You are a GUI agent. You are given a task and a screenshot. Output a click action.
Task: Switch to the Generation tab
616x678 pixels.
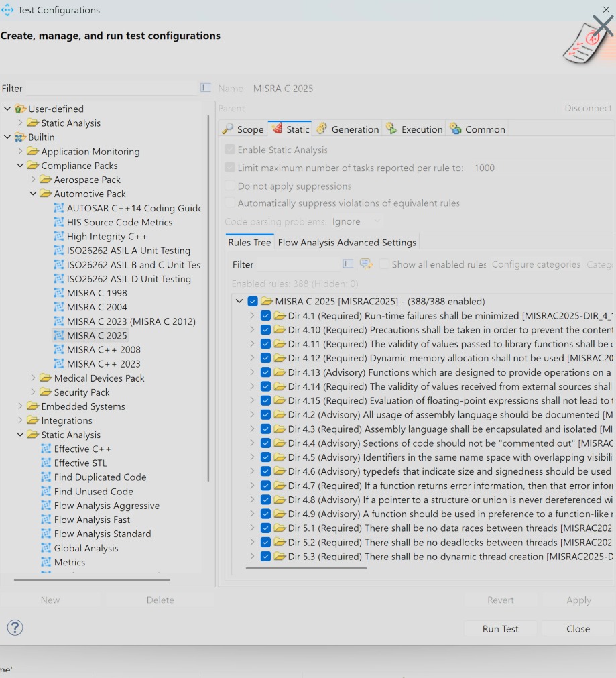point(348,129)
